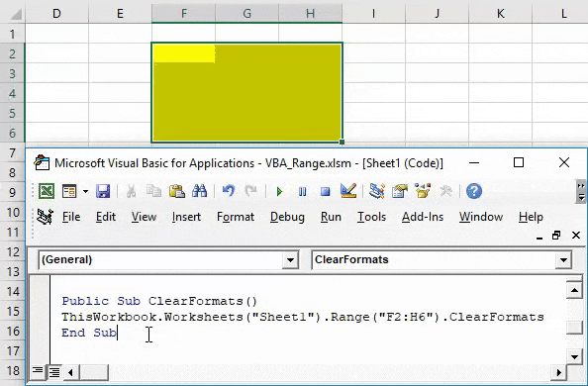Click Excel's select-all corner triangle

click(16, 14)
